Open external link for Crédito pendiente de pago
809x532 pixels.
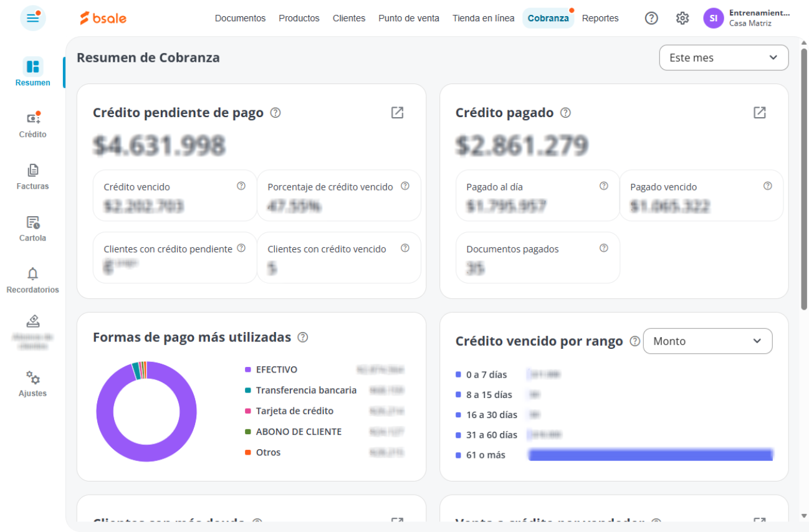(397, 113)
